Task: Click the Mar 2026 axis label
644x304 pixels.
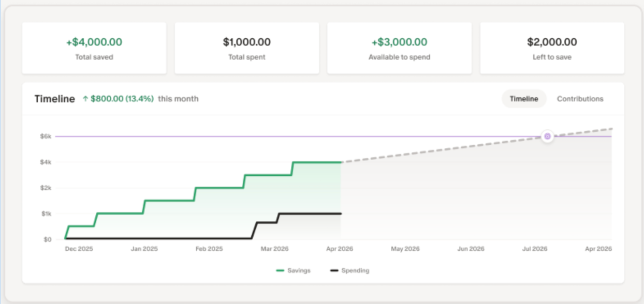Action: point(274,249)
